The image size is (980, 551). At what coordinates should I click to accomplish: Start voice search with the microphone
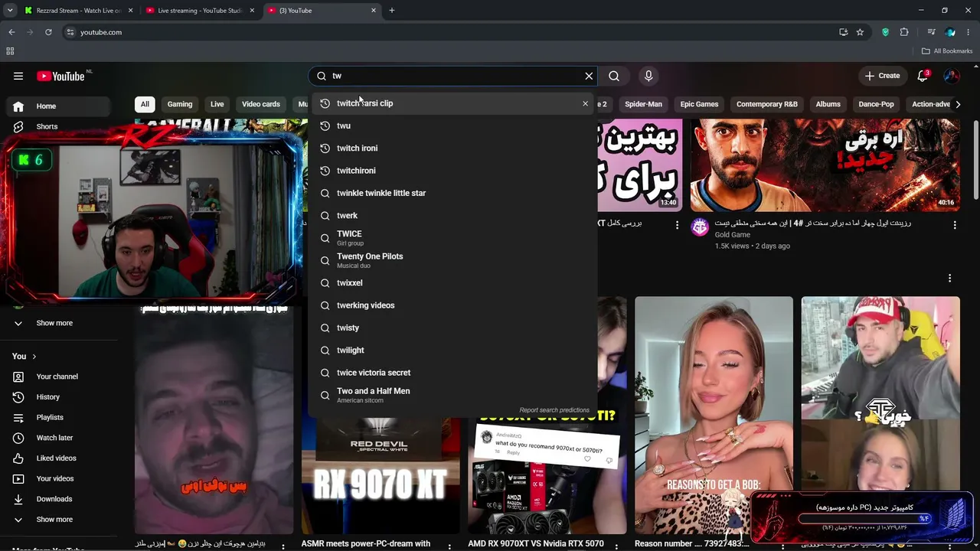648,76
